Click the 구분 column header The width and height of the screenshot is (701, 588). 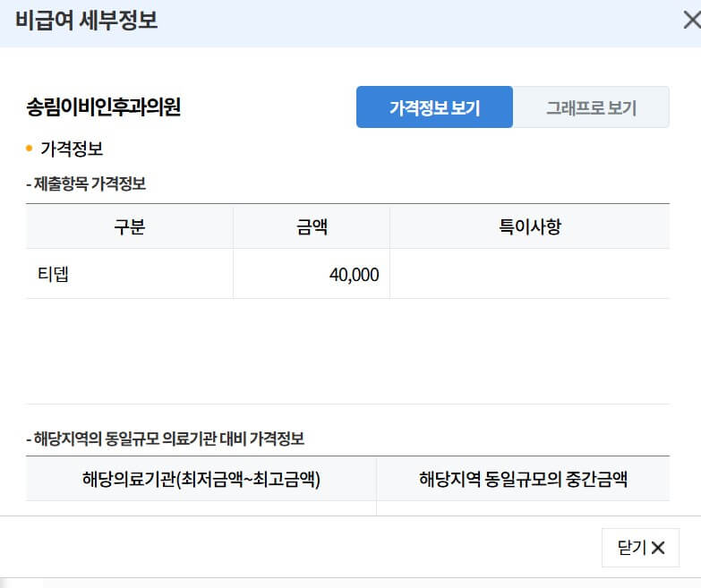[x=130, y=226]
